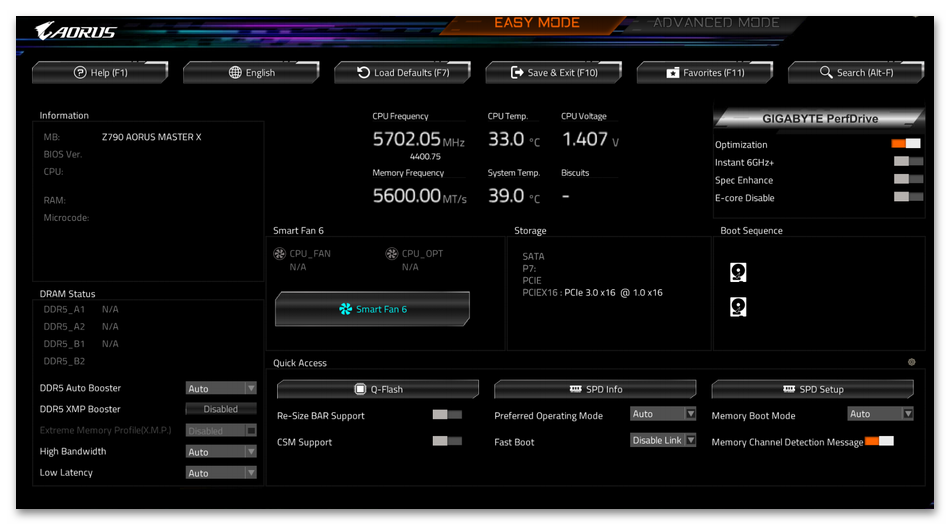950x525 pixels.
Task: Open the Q-Flash utility
Action: pyautogui.click(x=378, y=389)
